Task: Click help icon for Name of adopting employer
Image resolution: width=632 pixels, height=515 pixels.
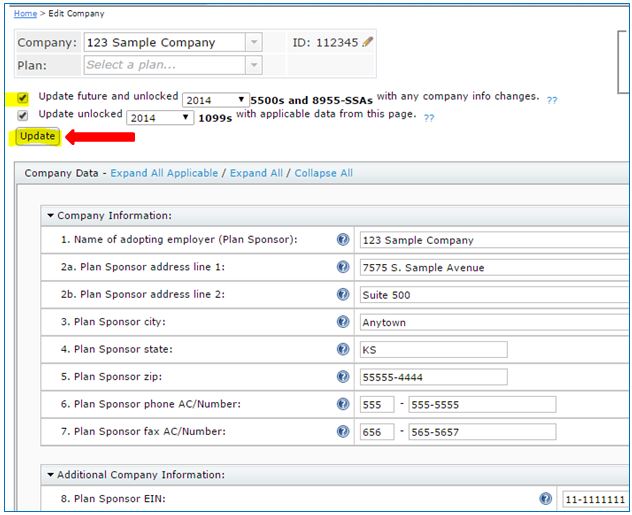Action: coord(343,240)
